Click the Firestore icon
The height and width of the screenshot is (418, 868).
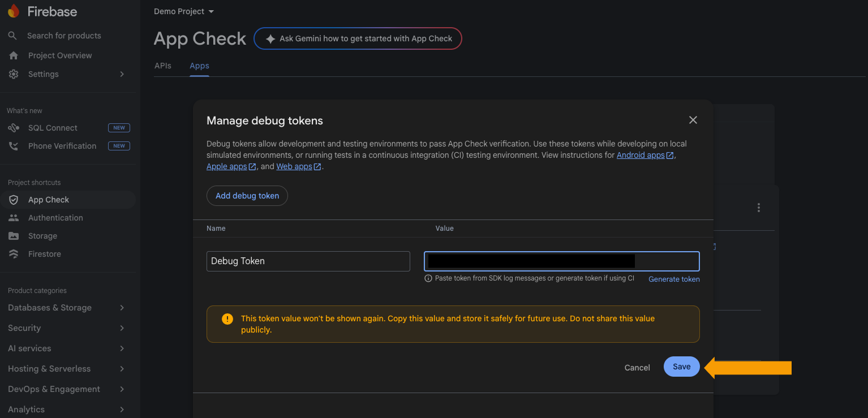pyautogui.click(x=14, y=254)
